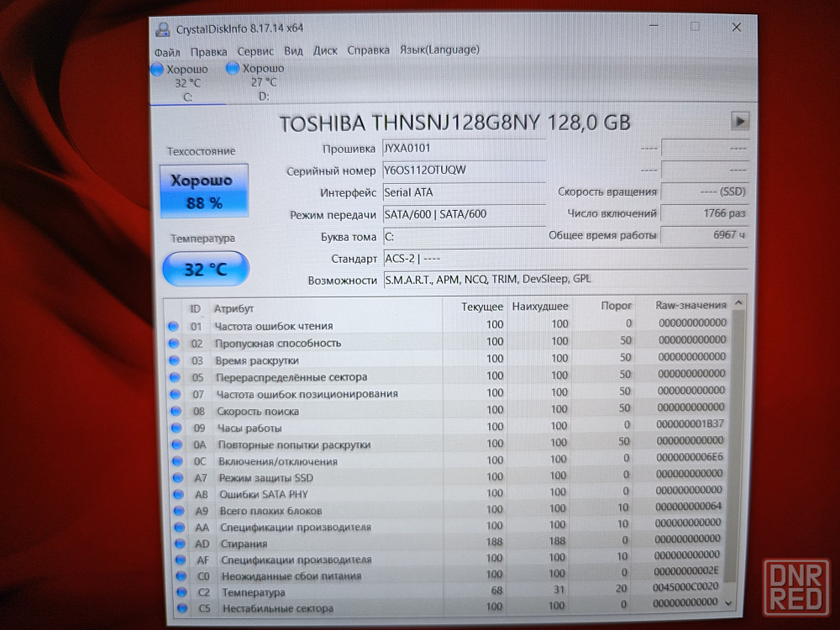The width and height of the screenshot is (840, 630).
Task: Click the total hours value 6967 ч
Action: (x=703, y=234)
